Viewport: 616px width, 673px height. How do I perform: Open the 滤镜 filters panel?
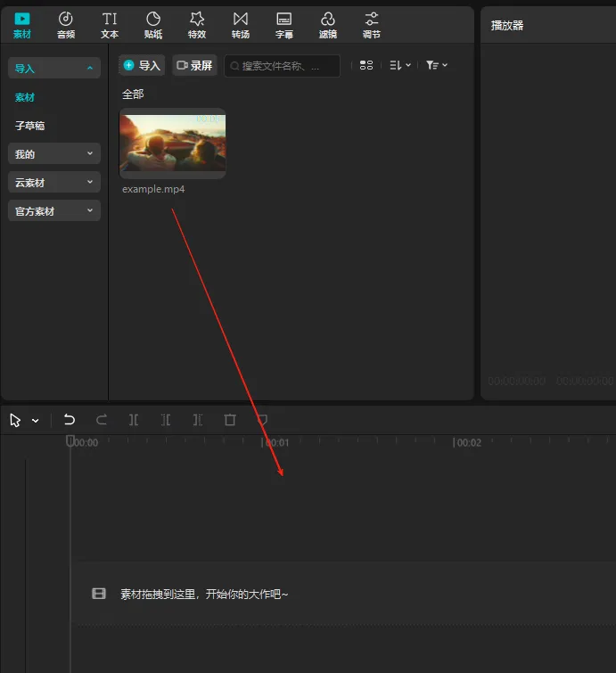tap(328, 25)
